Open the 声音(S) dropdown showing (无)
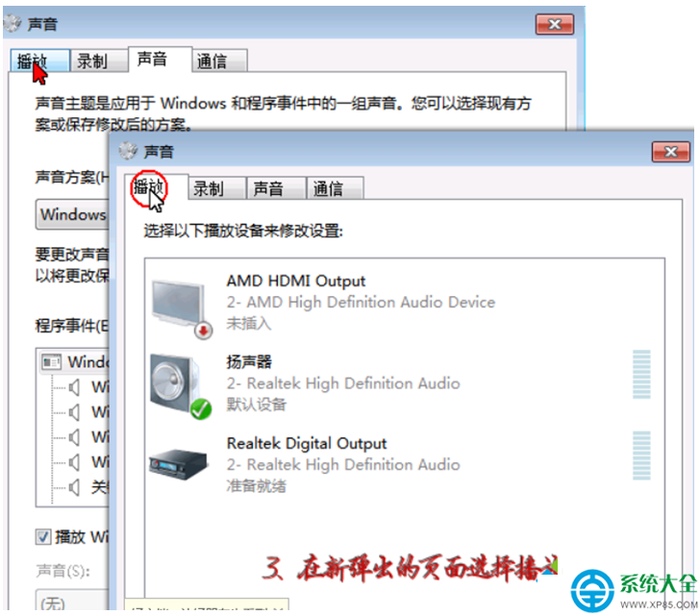 (72, 601)
